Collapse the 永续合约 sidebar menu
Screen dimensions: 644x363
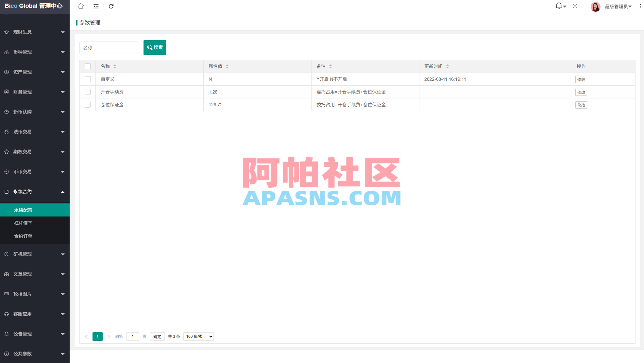[x=35, y=192]
